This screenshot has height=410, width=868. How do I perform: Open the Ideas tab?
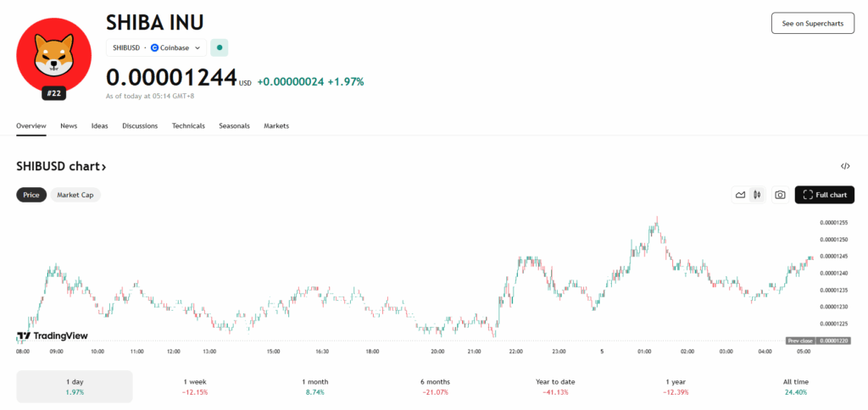pyautogui.click(x=100, y=126)
